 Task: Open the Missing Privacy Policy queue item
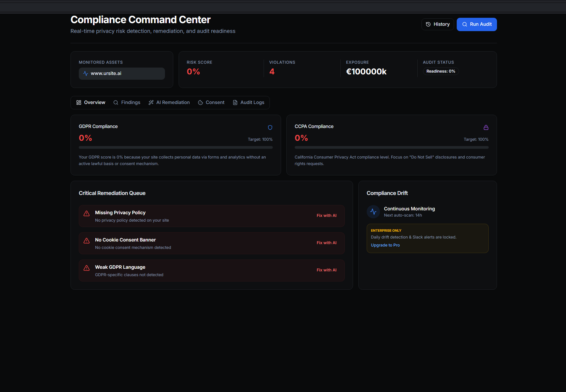[211, 216]
